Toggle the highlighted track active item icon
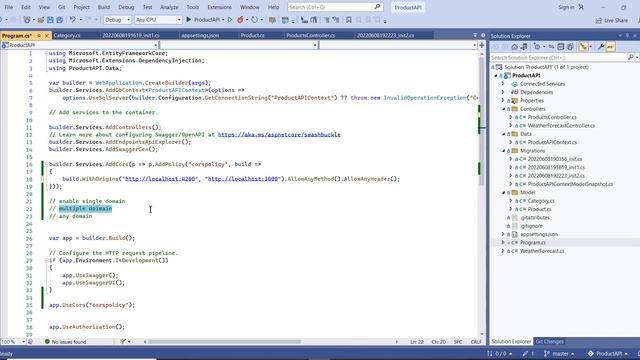The image size is (640, 360). pos(584,47)
